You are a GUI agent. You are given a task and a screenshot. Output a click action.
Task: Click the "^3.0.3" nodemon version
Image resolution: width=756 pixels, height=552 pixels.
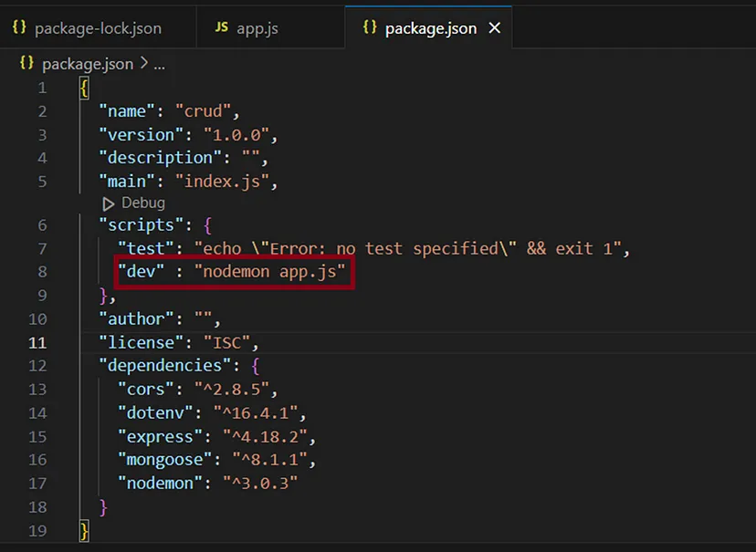pos(260,484)
